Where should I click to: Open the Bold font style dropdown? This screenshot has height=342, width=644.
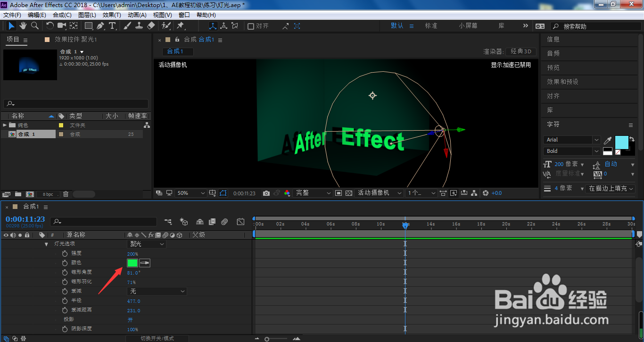click(572, 151)
